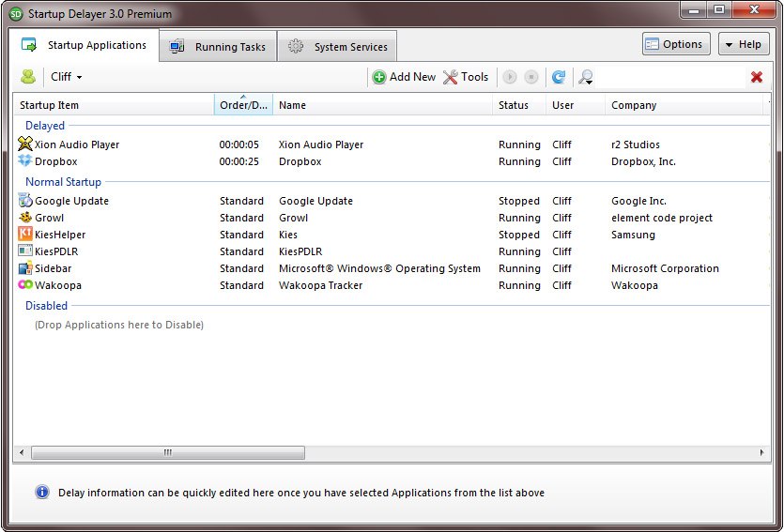Sort by Order/D... column header

(x=243, y=105)
